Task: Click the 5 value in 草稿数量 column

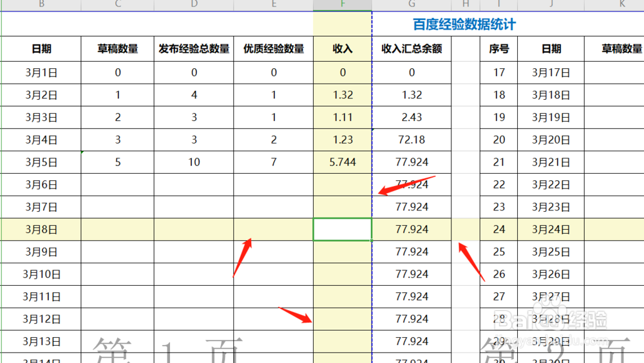Action: coord(117,162)
